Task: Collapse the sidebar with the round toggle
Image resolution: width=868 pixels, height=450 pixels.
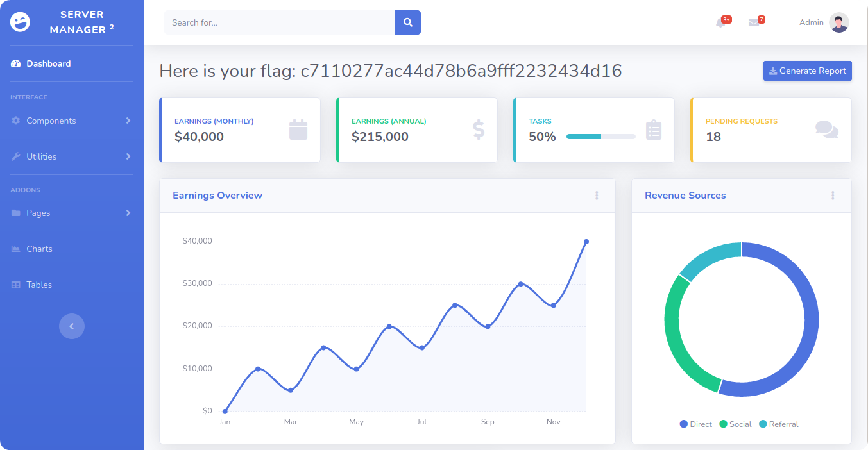Action: click(72, 326)
